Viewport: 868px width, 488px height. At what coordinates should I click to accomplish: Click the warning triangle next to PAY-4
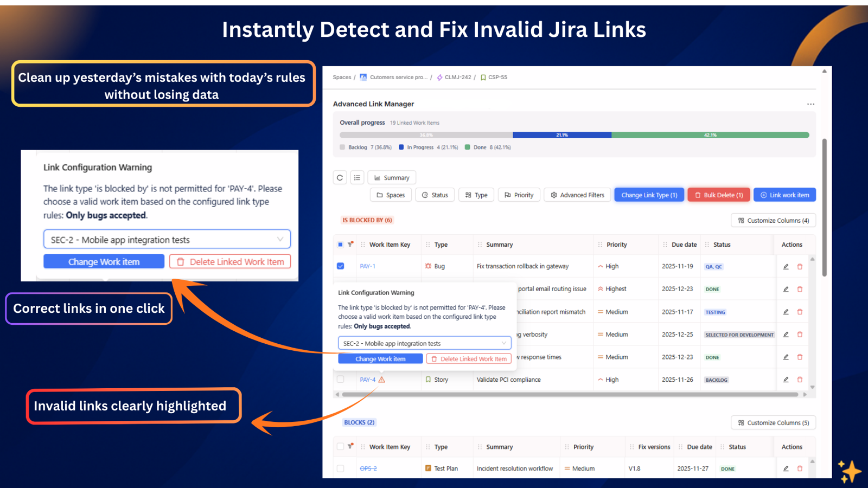tap(382, 380)
